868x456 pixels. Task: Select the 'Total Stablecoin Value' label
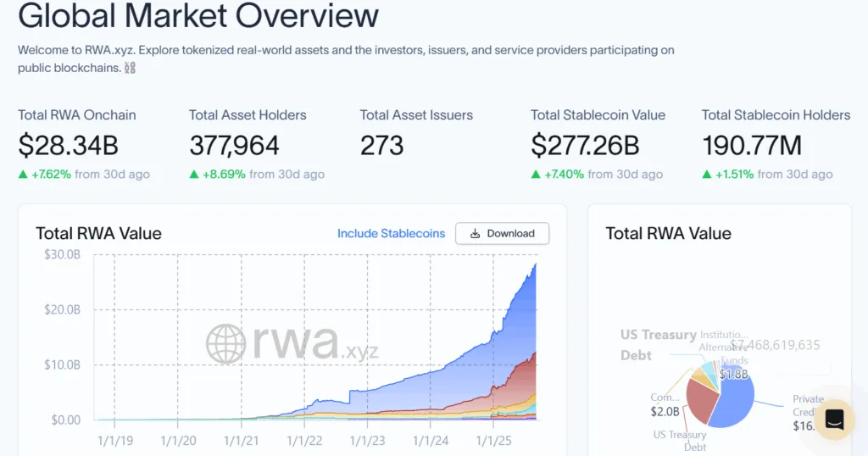click(x=598, y=115)
